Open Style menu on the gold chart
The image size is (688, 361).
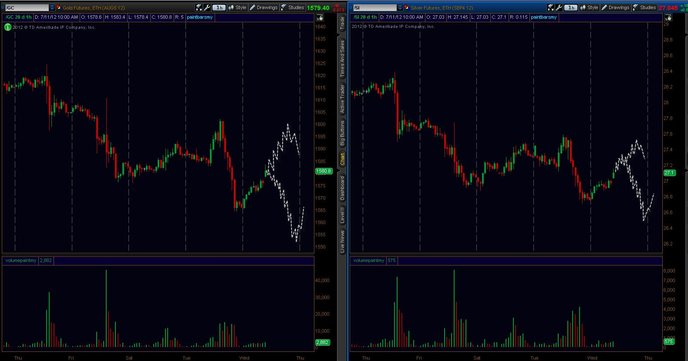[237, 7]
